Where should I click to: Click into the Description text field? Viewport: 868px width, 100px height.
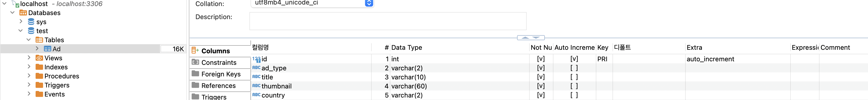388,21
